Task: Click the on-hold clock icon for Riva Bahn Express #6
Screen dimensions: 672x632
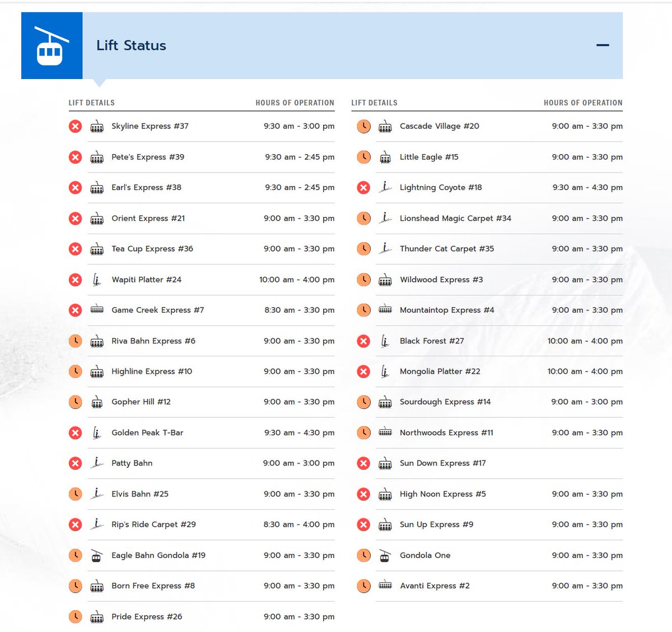Action: [x=75, y=341]
